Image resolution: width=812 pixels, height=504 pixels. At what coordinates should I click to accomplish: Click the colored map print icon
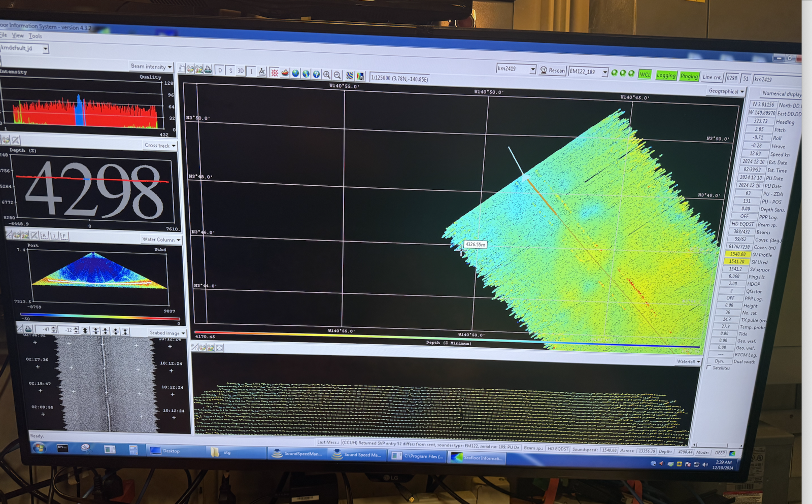click(360, 76)
